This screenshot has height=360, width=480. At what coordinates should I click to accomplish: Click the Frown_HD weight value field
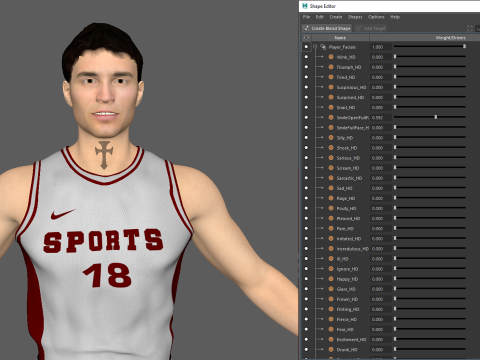[x=381, y=299]
